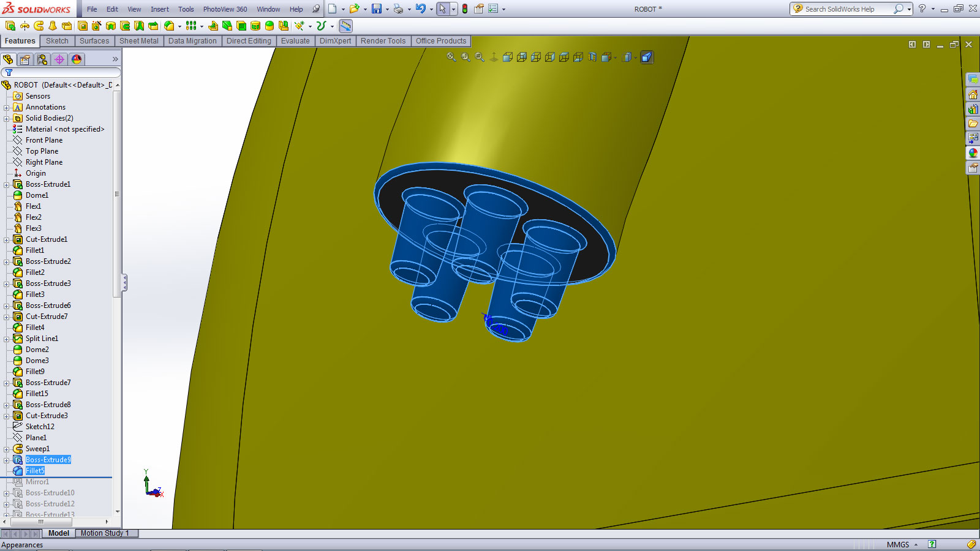Open the Design Library pane
This screenshot has height=551, width=980.
click(x=973, y=109)
